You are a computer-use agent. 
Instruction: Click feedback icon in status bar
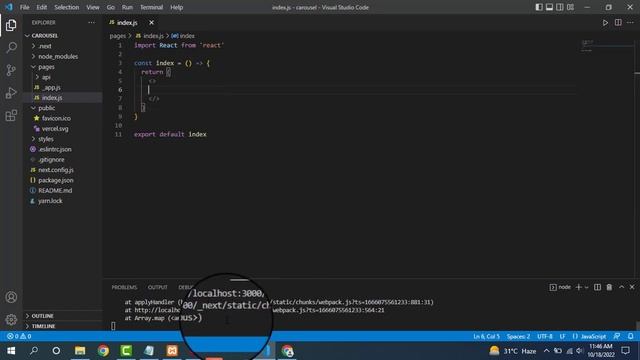coord(617,336)
